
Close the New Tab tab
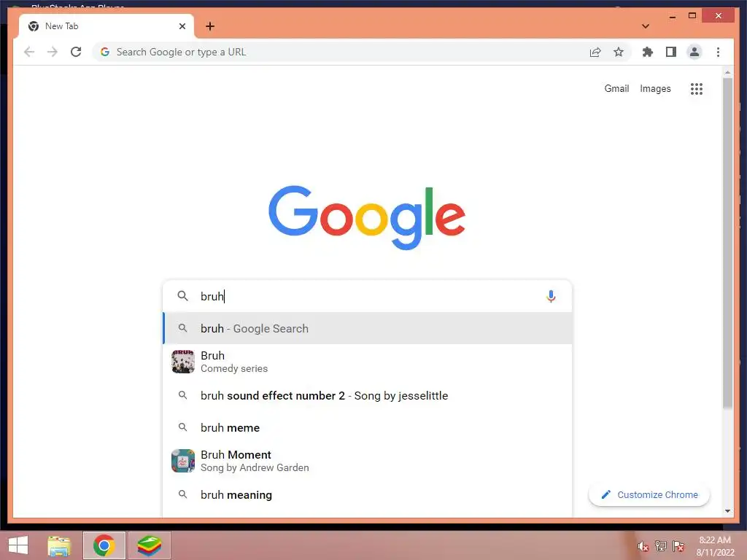coord(182,26)
